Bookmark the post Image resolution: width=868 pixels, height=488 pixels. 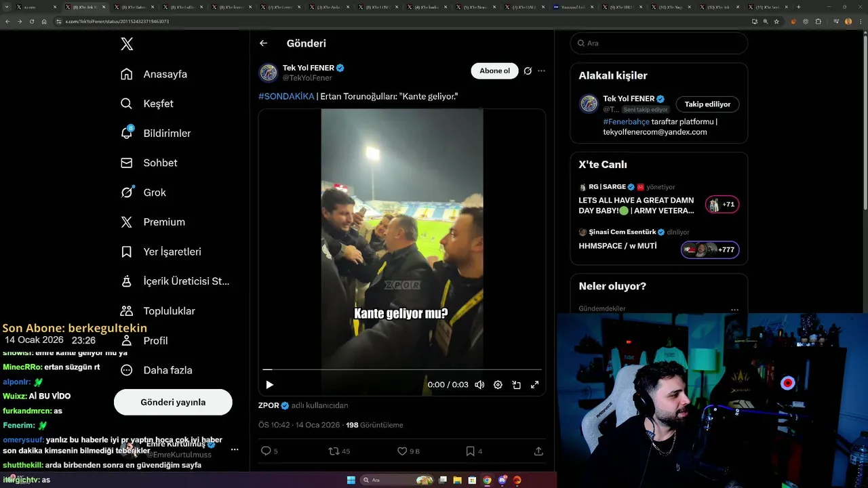pyautogui.click(x=474, y=451)
